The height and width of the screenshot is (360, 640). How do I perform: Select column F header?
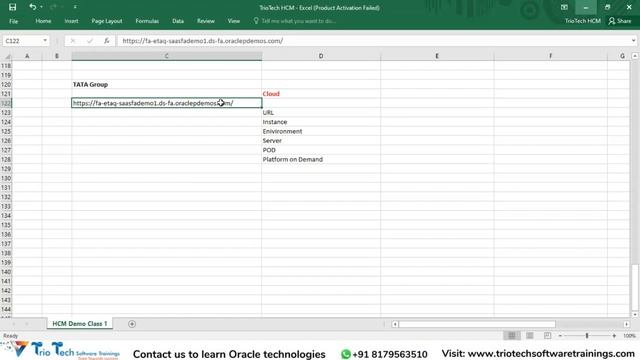click(x=550, y=56)
